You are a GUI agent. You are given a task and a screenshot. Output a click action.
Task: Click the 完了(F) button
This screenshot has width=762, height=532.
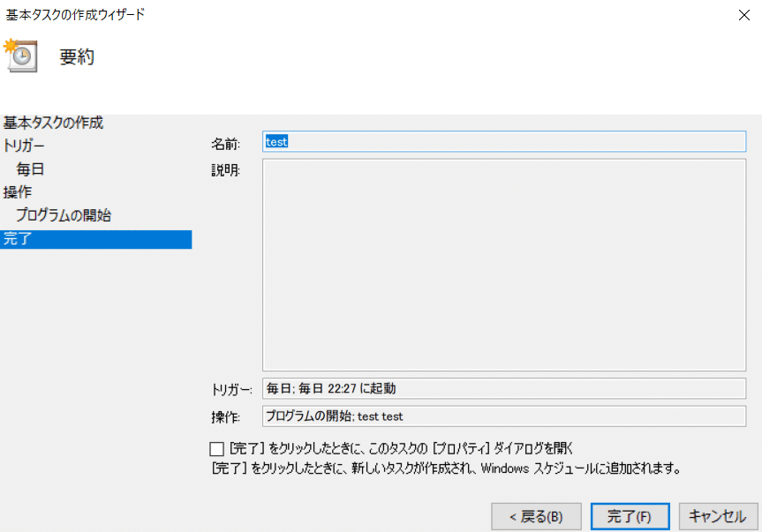coord(630,516)
